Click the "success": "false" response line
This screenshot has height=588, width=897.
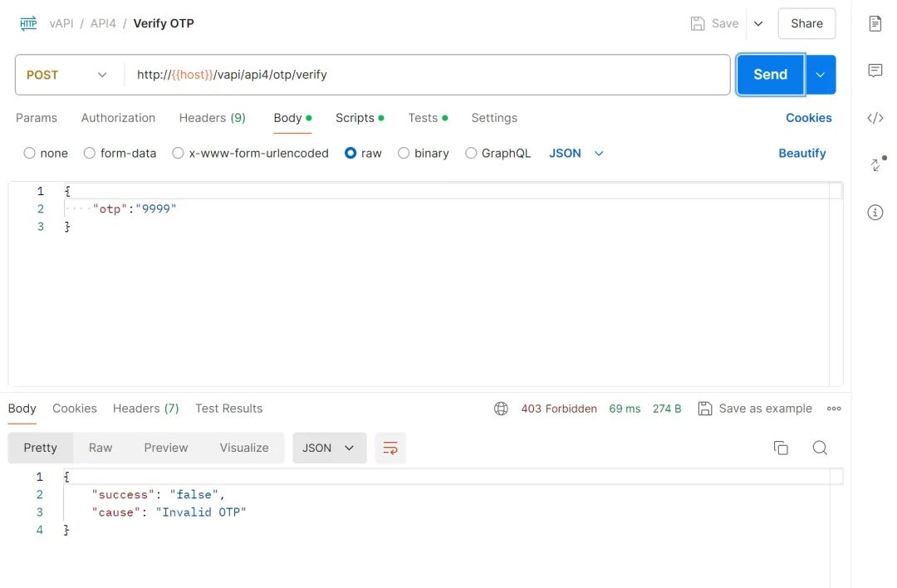158,494
